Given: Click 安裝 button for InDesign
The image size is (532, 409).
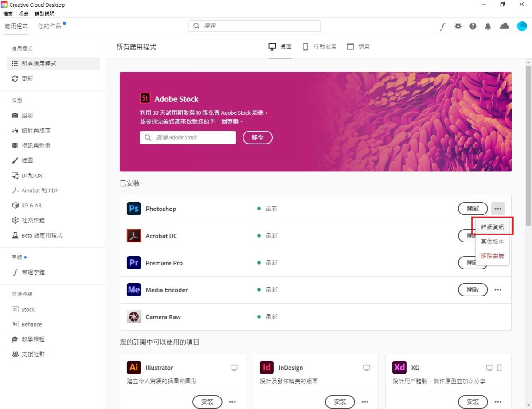Looking at the screenshot, I should (340, 402).
